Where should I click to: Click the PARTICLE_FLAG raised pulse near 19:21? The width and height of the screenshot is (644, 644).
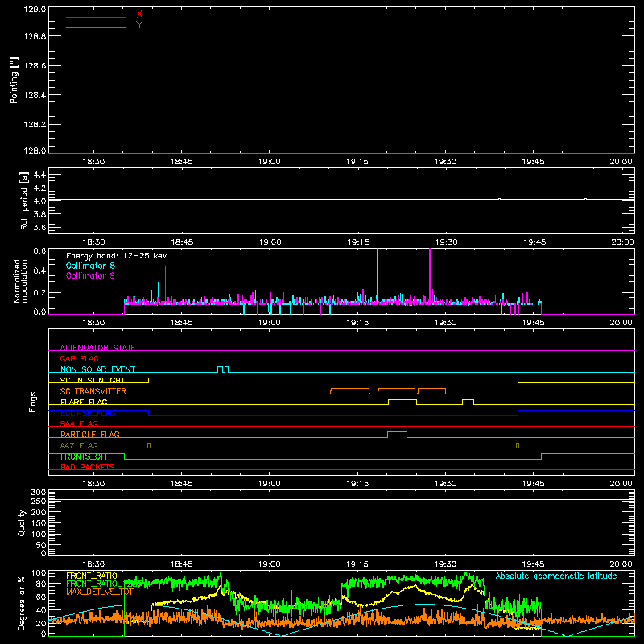pyautogui.click(x=397, y=435)
